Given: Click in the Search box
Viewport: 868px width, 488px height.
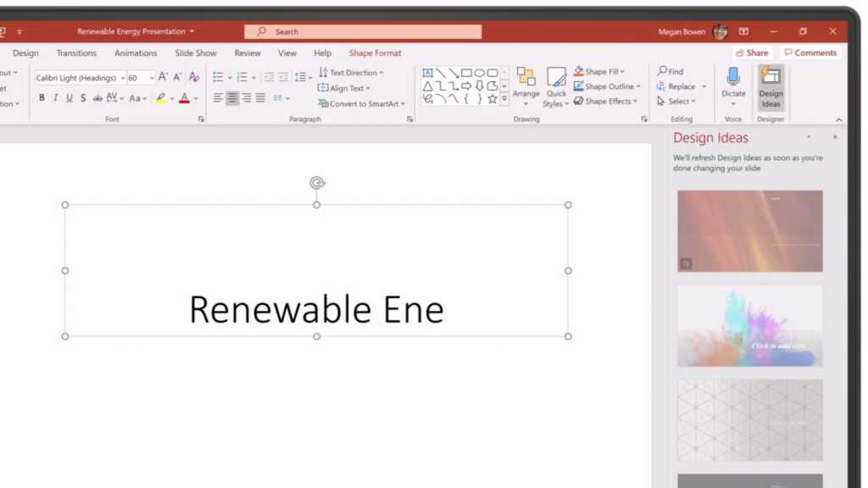Looking at the screenshot, I should point(363,31).
